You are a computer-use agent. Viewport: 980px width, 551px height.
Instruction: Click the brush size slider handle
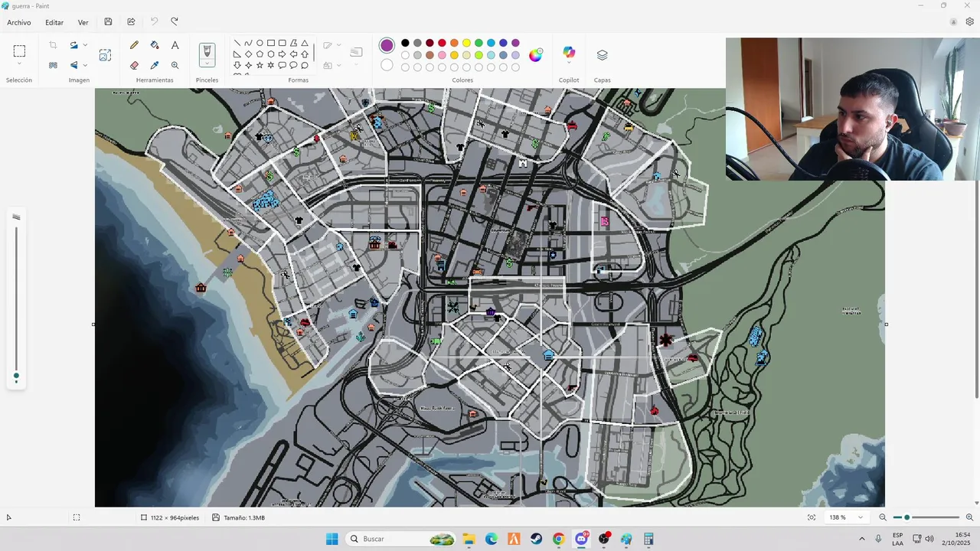(x=16, y=376)
